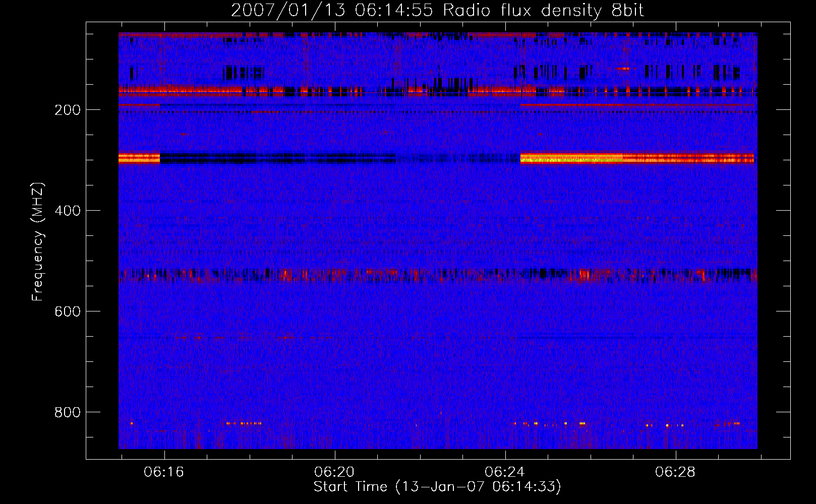Click the red interference band near 530 MHz
This screenshot has width=816, height=504.
(x=438, y=275)
